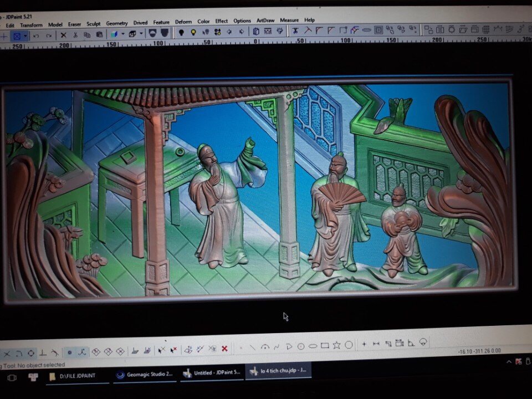
Task: Open the Sculpt menu
Action: (93, 24)
